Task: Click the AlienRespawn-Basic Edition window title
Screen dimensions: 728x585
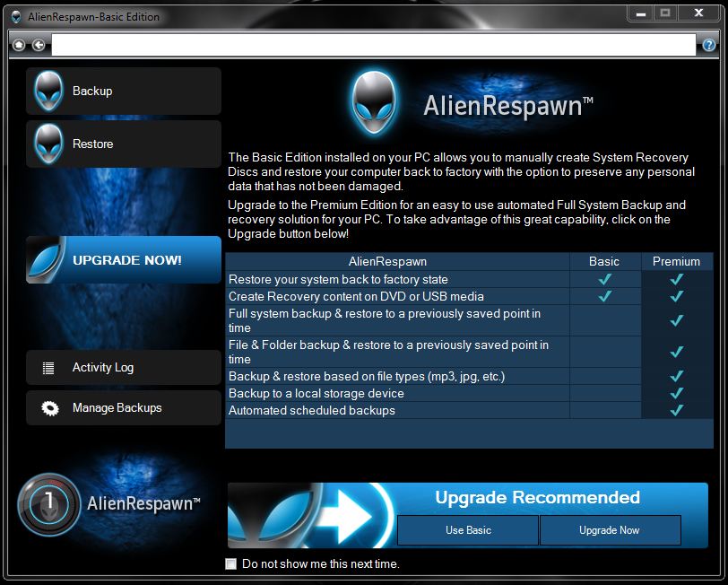Action: tap(93, 17)
